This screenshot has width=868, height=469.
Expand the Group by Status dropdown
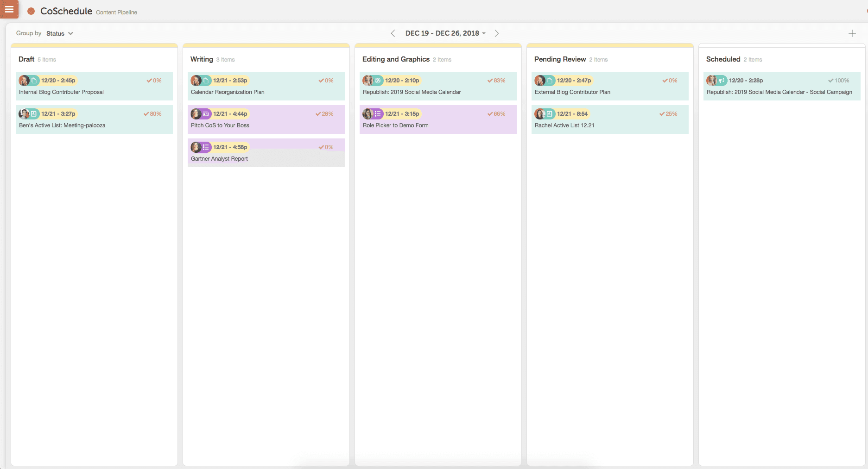tap(60, 33)
